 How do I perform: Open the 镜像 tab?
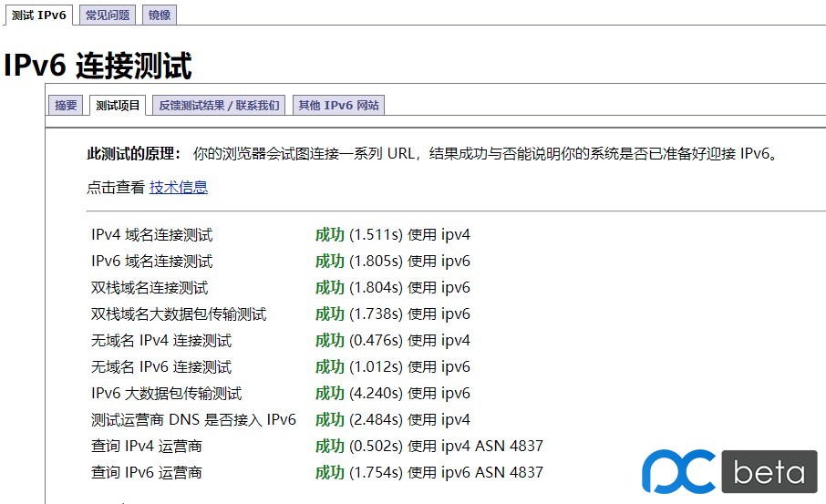click(160, 15)
